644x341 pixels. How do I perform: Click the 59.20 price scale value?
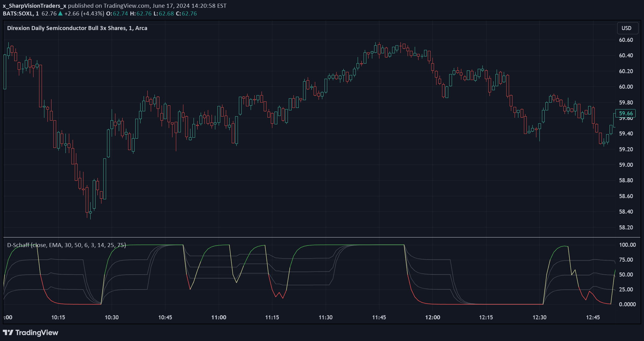coord(626,149)
